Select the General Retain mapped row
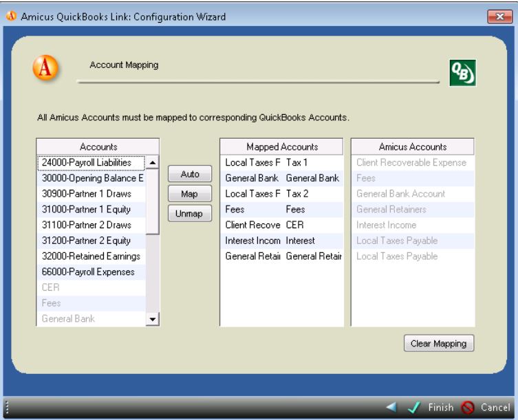The height and width of the screenshot is (420, 518). click(281, 256)
